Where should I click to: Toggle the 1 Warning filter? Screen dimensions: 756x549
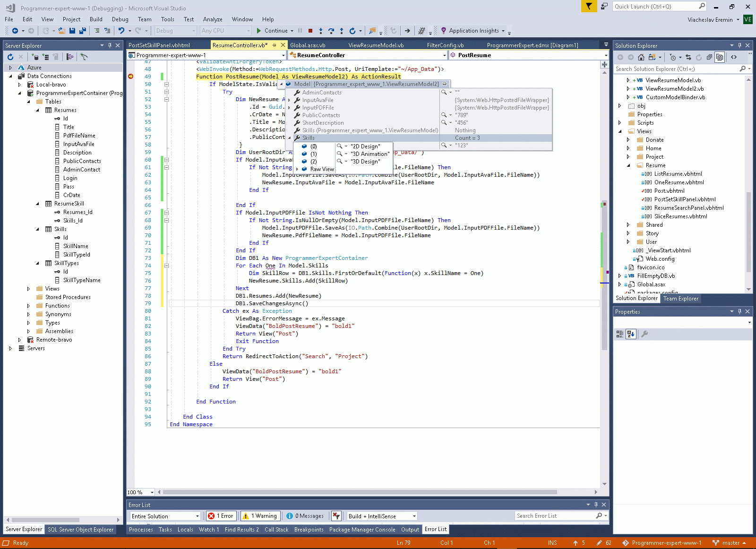(x=260, y=516)
